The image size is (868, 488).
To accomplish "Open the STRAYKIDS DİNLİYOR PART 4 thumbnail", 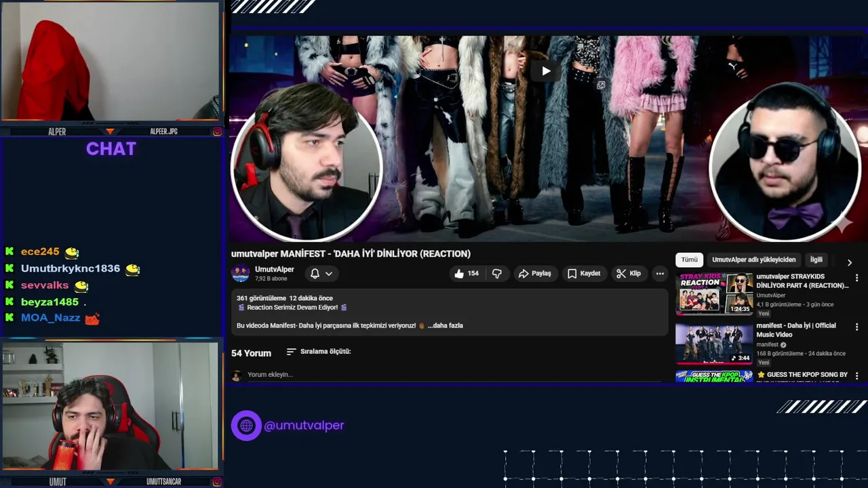I will click(x=715, y=293).
